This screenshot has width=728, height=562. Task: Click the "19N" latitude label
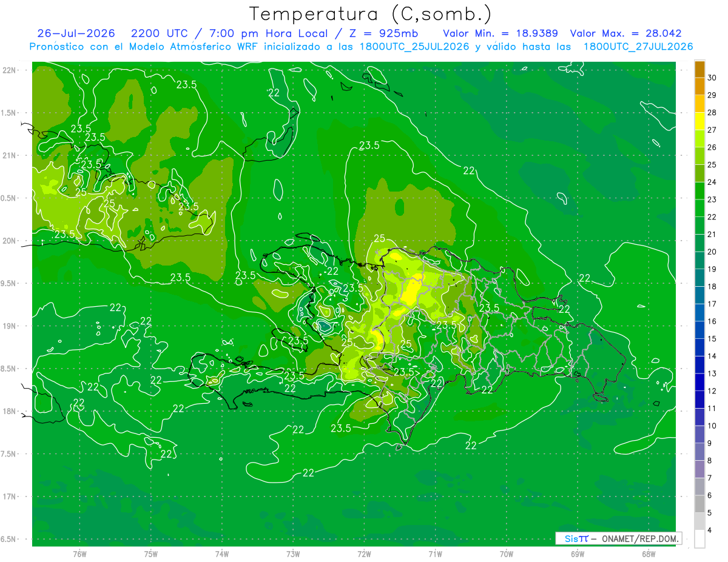pyautogui.click(x=9, y=326)
